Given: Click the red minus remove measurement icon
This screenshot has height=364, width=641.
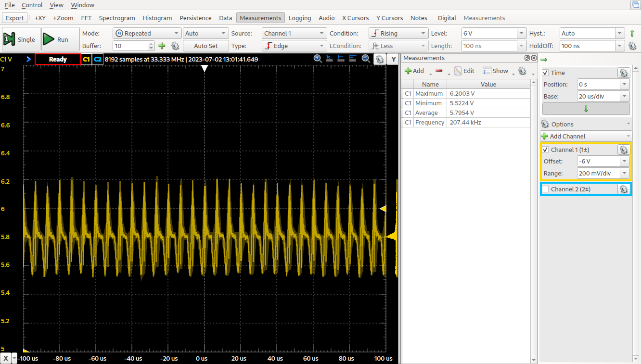Looking at the screenshot, I should tap(438, 71).
